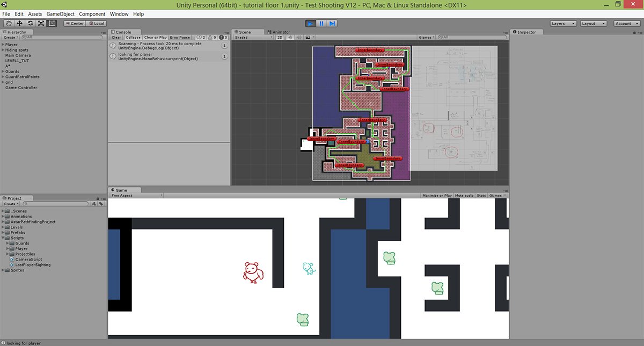Enable Clear on Play in the Console
Image resolution: width=644 pixels, height=346 pixels.
[156, 37]
